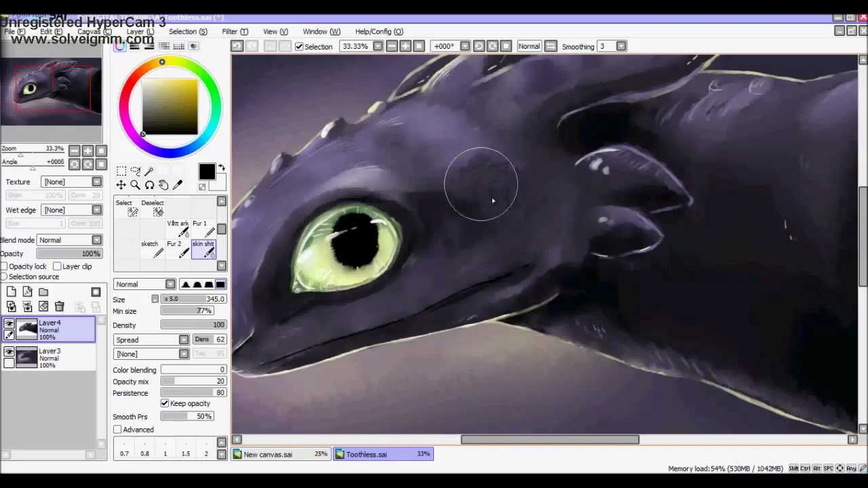Switch to New canvas.sai tab
This screenshot has width=868, height=488.
[x=281, y=454]
